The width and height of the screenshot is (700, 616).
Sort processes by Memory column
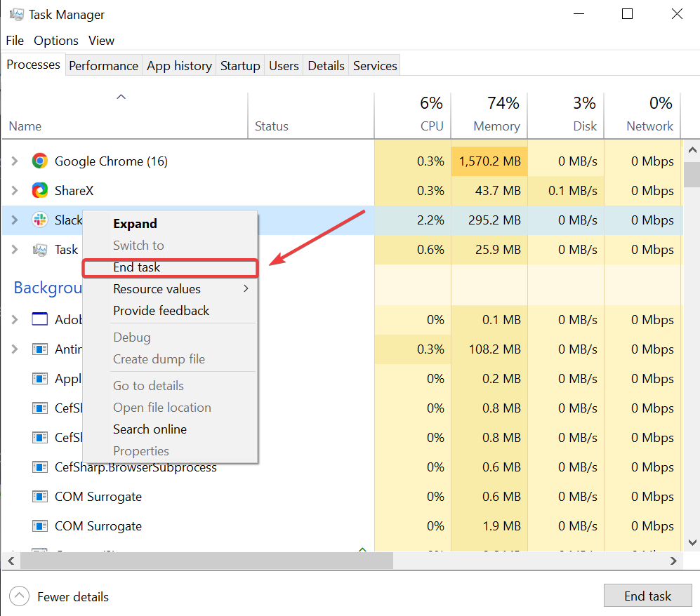496,126
